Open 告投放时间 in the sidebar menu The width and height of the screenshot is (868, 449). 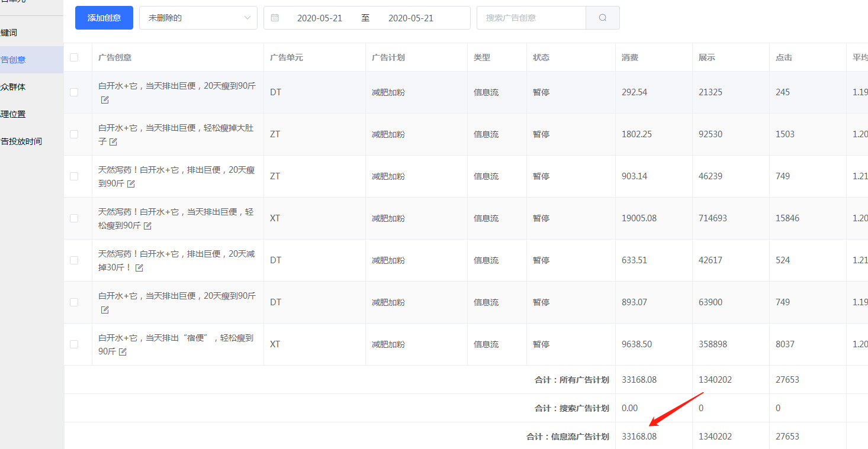[x=22, y=141]
